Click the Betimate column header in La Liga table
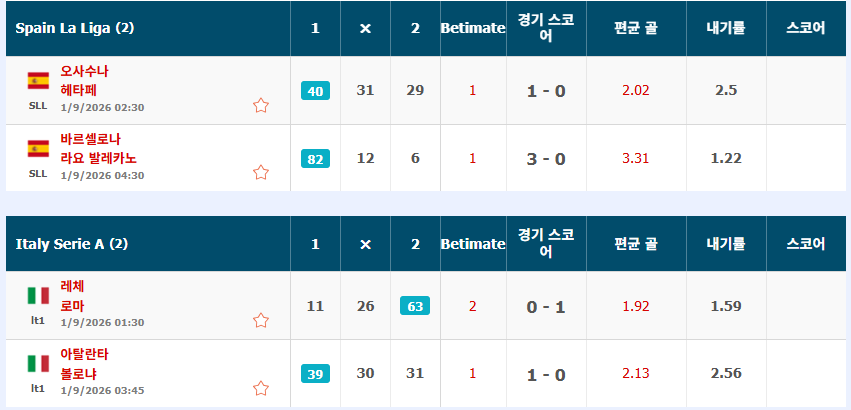The height and width of the screenshot is (410, 851). [x=473, y=29]
